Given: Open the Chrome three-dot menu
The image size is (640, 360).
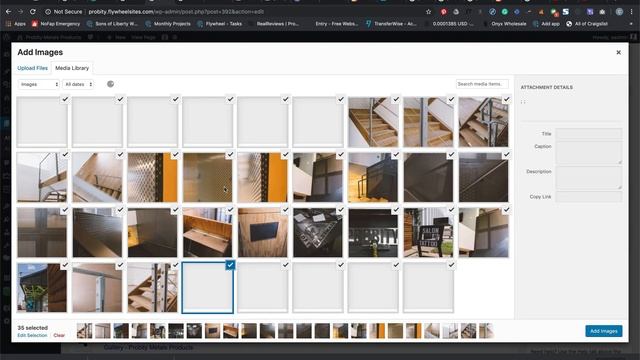Looking at the screenshot, I should pos(631,12).
